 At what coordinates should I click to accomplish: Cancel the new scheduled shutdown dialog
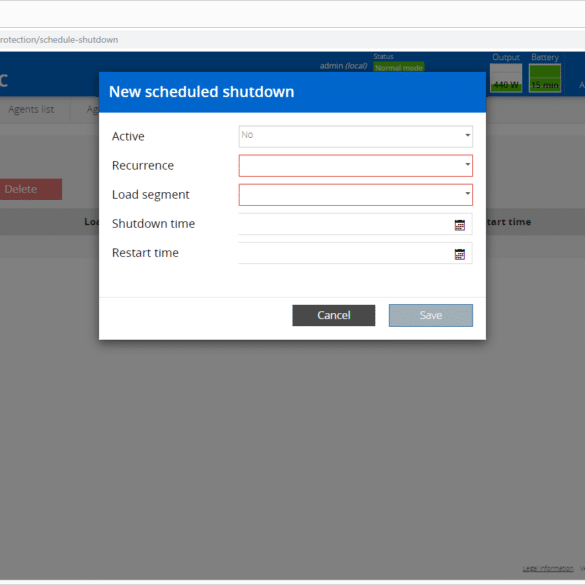point(334,315)
